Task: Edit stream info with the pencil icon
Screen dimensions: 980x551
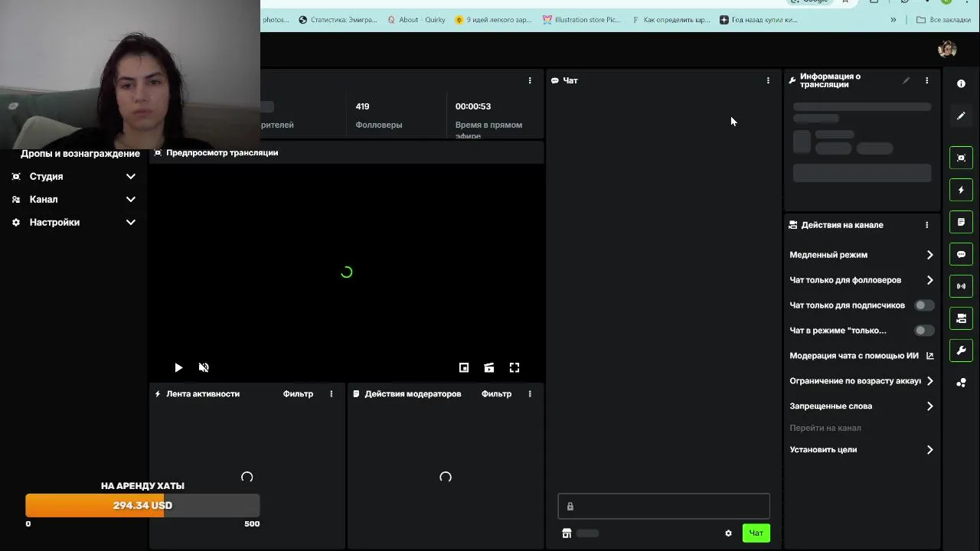Action: [x=906, y=80]
